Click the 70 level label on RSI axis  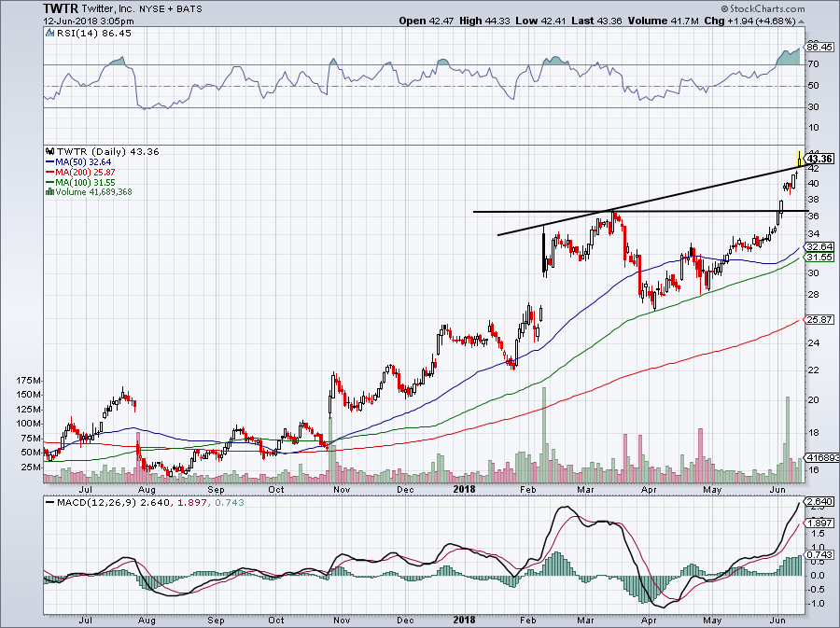coord(813,64)
